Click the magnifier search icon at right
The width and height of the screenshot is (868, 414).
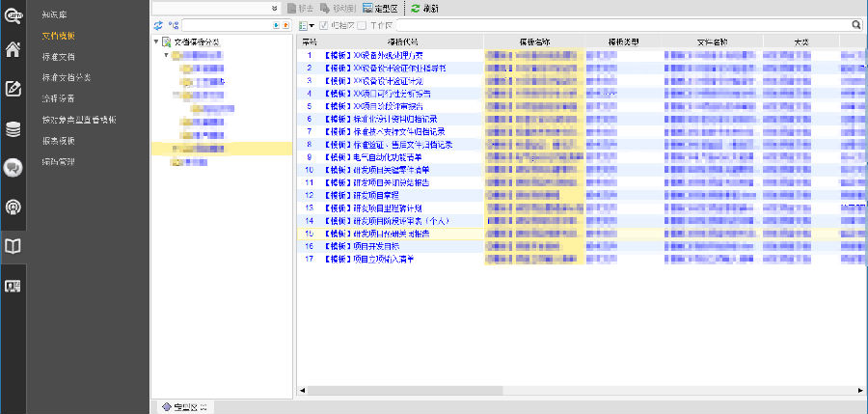856,24
